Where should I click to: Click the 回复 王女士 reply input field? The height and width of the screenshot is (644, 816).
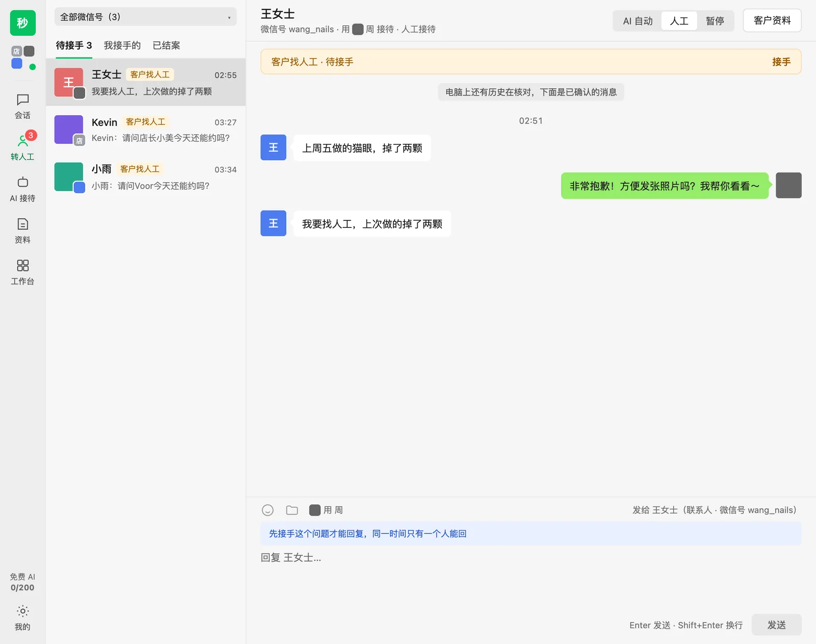530,579
